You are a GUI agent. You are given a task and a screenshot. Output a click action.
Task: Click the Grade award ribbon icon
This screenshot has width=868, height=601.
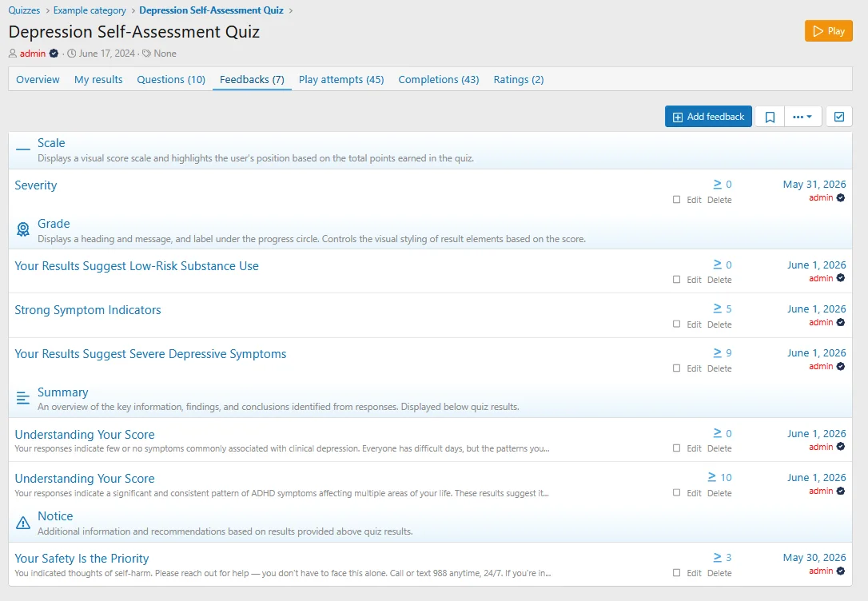point(22,229)
